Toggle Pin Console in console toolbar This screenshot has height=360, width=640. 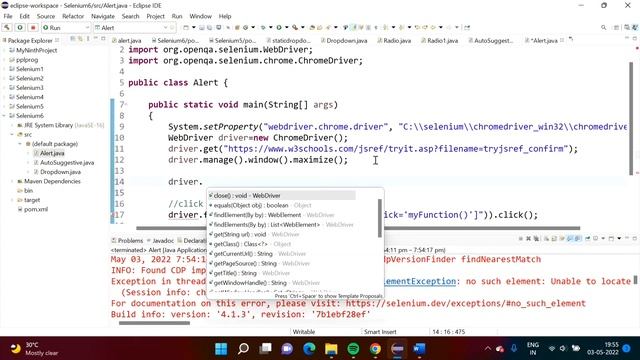588,238
